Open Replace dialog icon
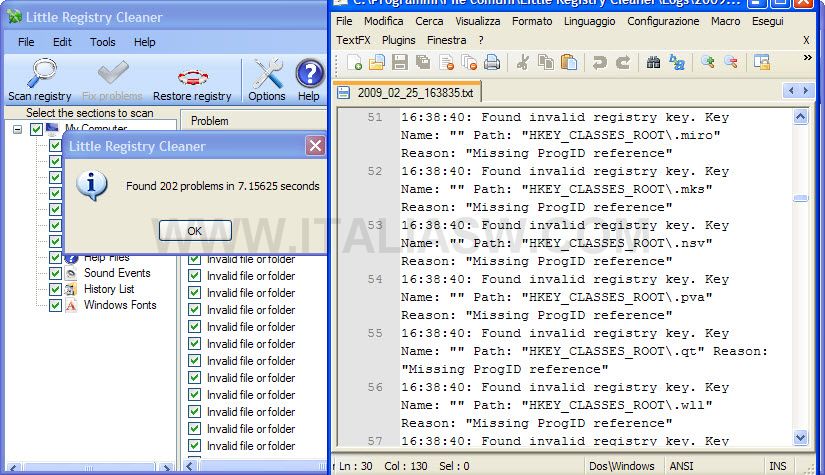825x475 pixels. click(677, 63)
